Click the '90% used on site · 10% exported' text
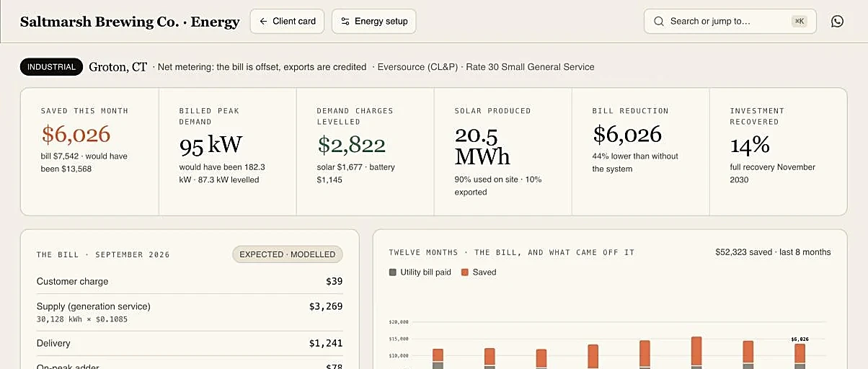The image size is (868, 369). [x=498, y=185]
